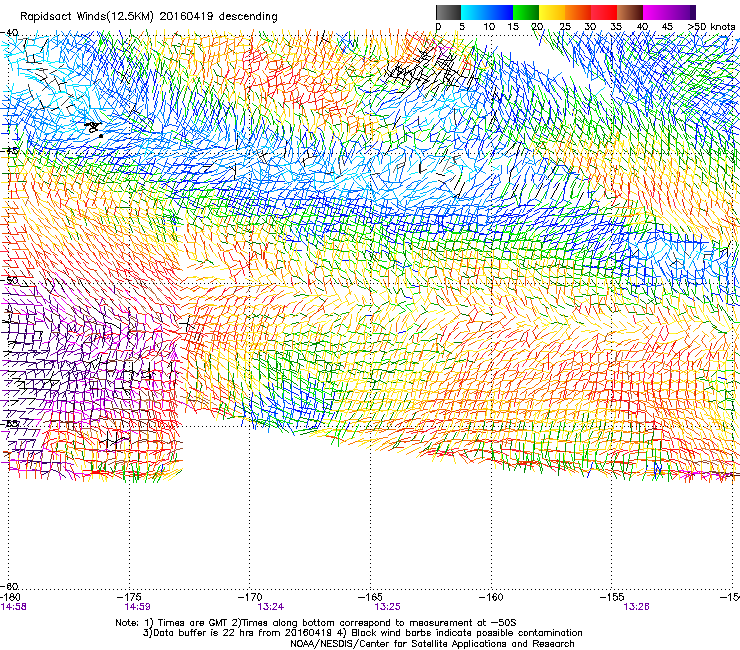Pick the red 30-35 knots legend swatch
740x650 pixels.
point(604,12)
